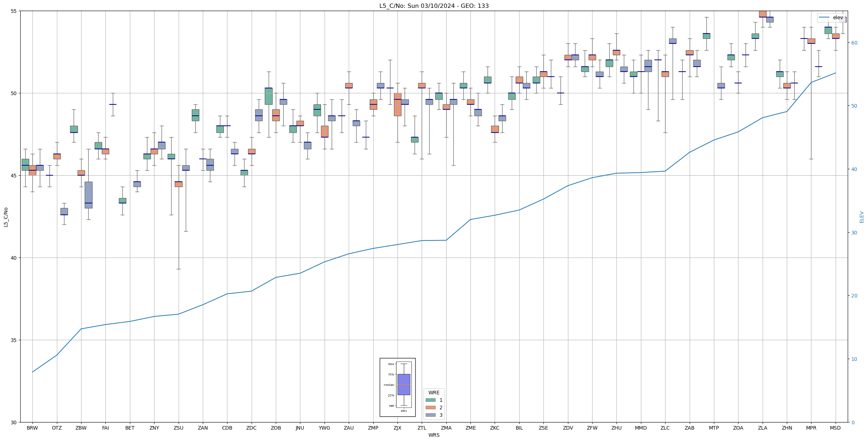
Task: Click the chart title text
Action: (434, 6)
